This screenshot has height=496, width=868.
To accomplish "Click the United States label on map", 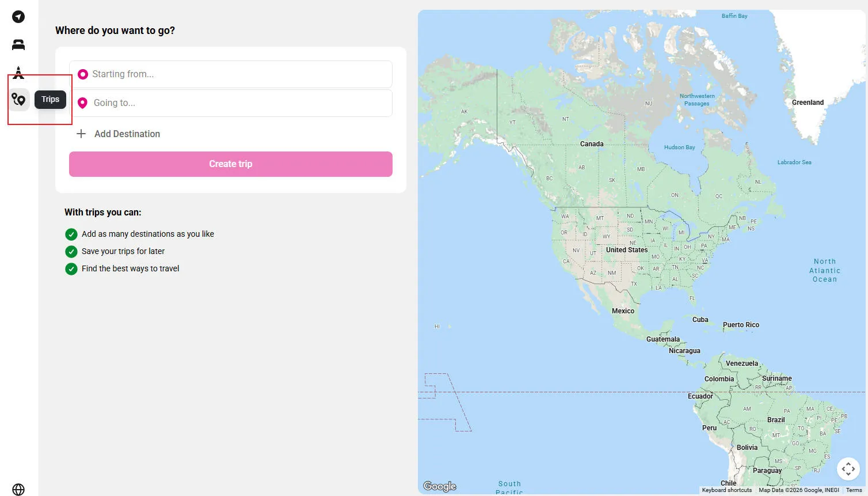I will (626, 250).
